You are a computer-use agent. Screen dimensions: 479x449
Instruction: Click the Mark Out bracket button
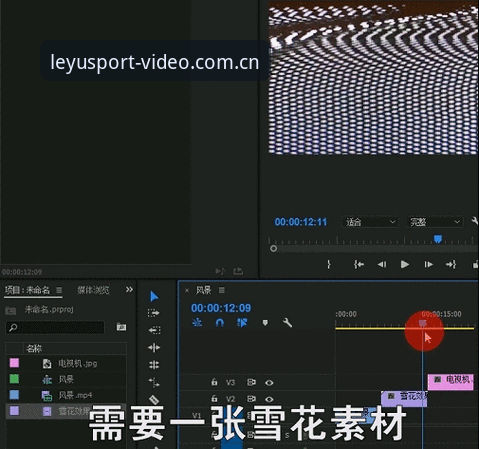point(329,265)
